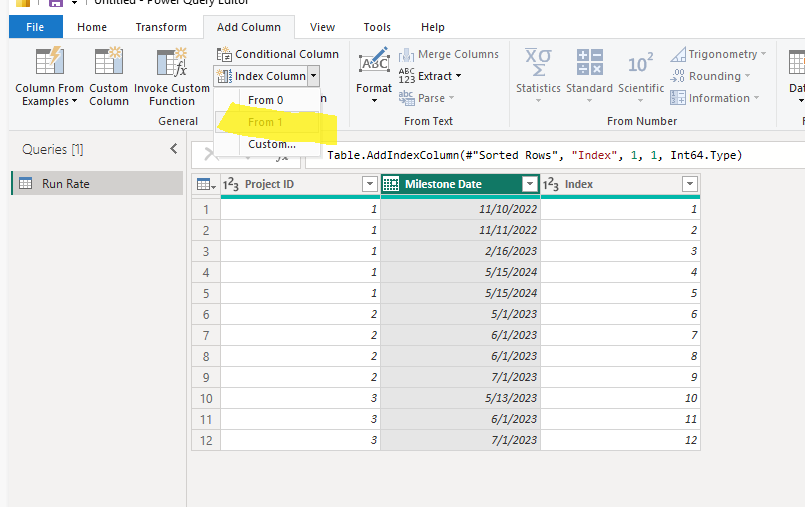805x507 pixels.
Task: Select the Run Rate query
Action: click(x=97, y=183)
